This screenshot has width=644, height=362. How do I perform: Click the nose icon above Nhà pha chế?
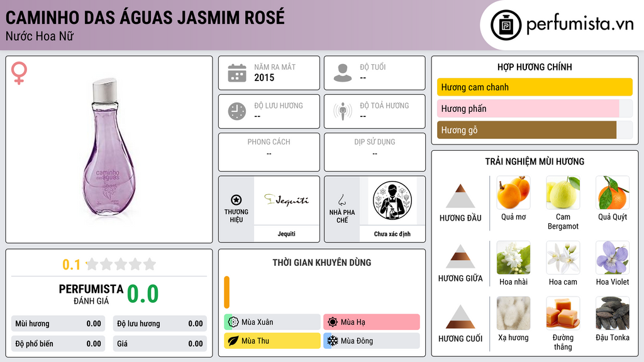341,200
